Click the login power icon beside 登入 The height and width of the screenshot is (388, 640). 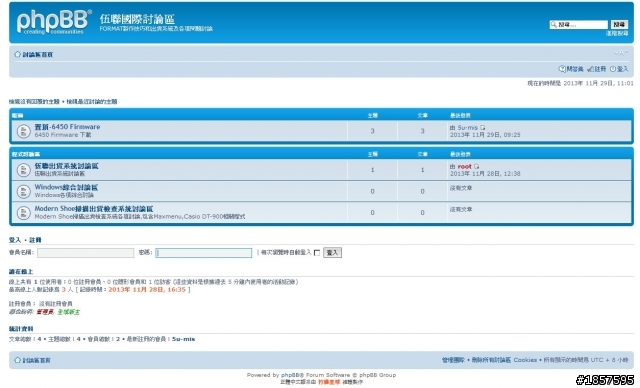(x=613, y=69)
